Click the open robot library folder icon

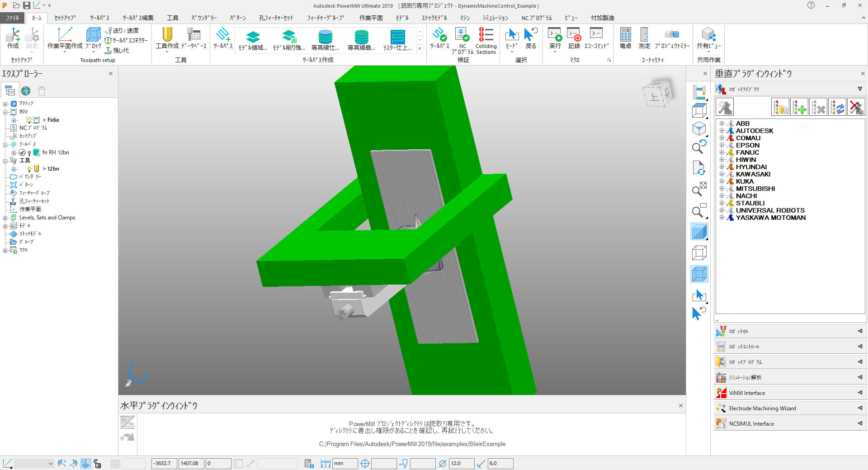tap(780, 107)
